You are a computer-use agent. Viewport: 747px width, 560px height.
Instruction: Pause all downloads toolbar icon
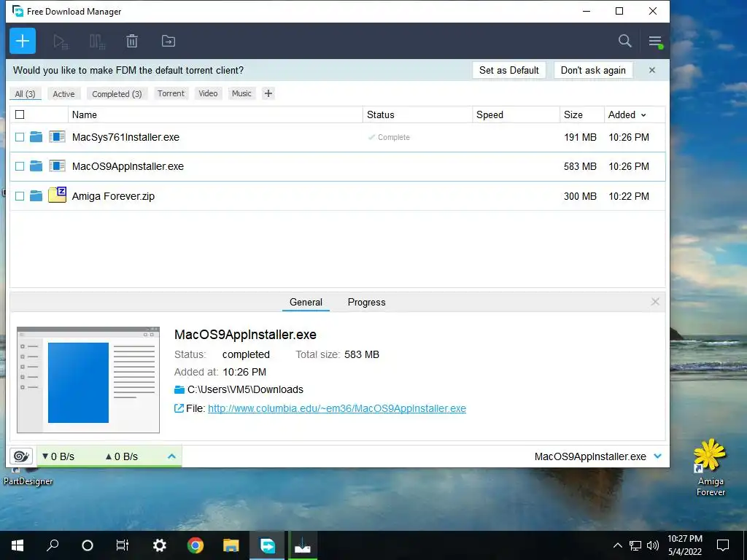point(97,42)
